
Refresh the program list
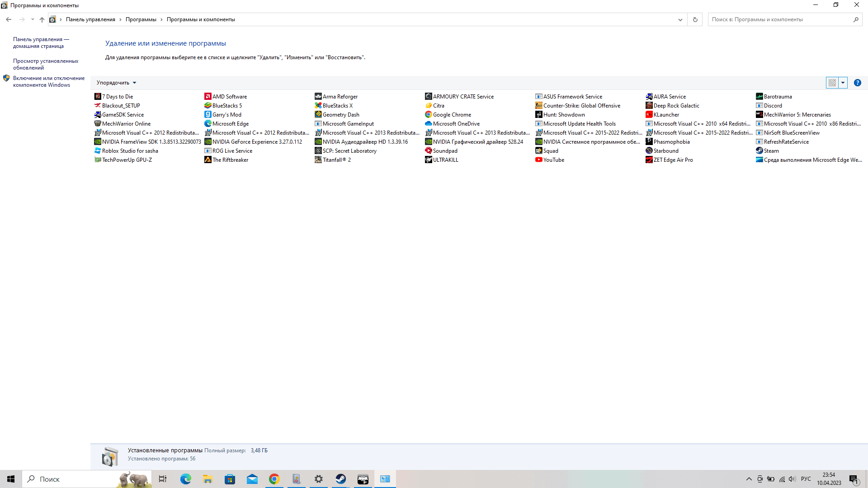[x=695, y=19]
